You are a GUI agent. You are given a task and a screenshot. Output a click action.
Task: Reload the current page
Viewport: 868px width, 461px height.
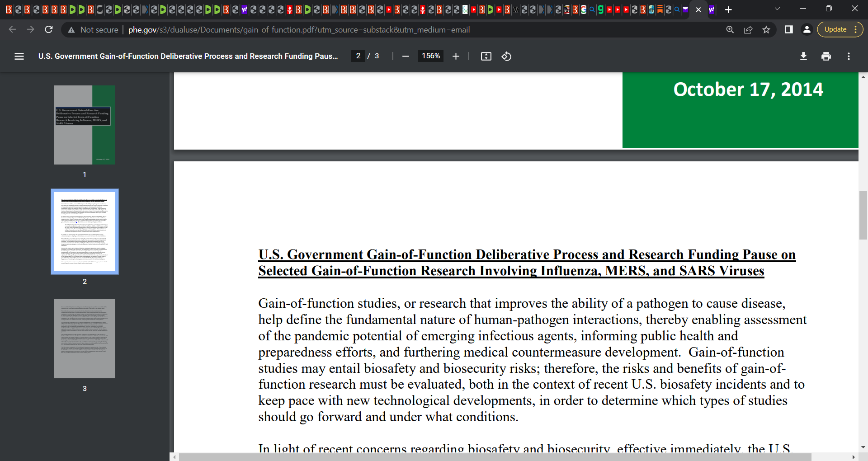click(49, 29)
